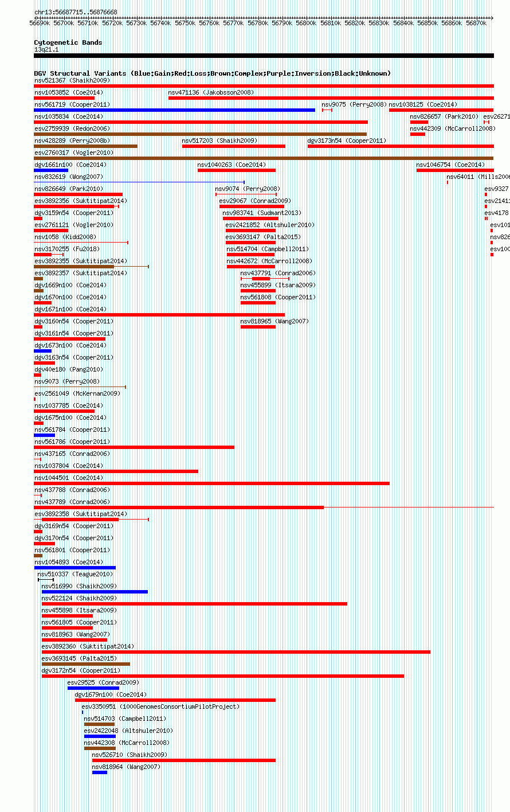Select the nsv9075 (Perry2008) label
The image size is (510, 812).
[x=354, y=104]
